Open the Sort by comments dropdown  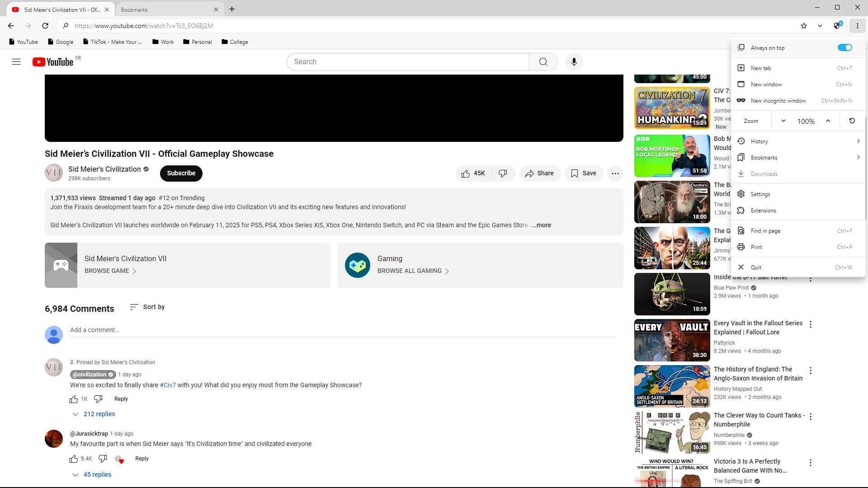[x=147, y=307]
